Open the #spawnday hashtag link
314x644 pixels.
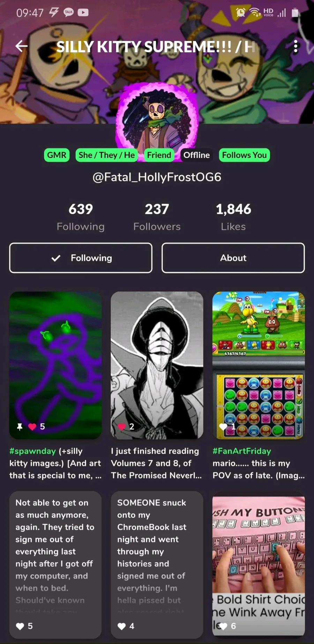32,451
